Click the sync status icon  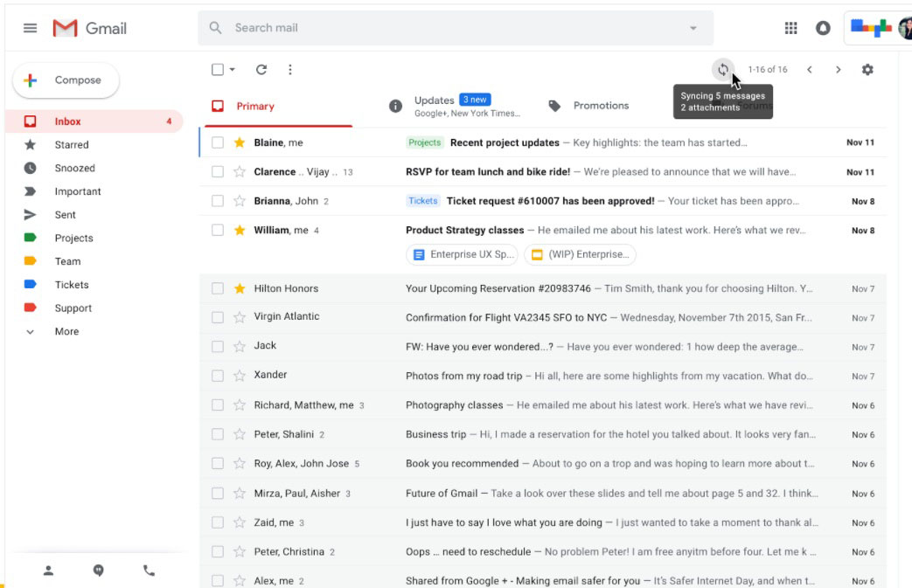coord(723,70)
